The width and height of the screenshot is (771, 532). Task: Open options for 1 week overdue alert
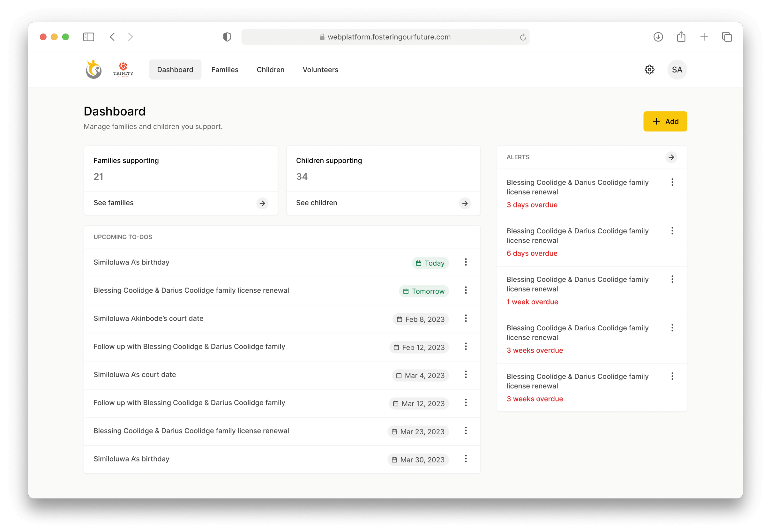point(672,279)
